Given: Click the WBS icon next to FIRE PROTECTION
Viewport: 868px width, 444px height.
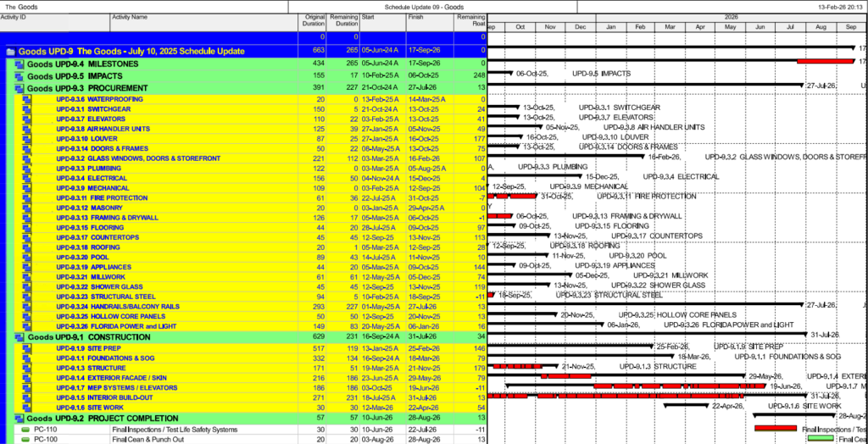Looking at the screenshot, I should 26,197.
